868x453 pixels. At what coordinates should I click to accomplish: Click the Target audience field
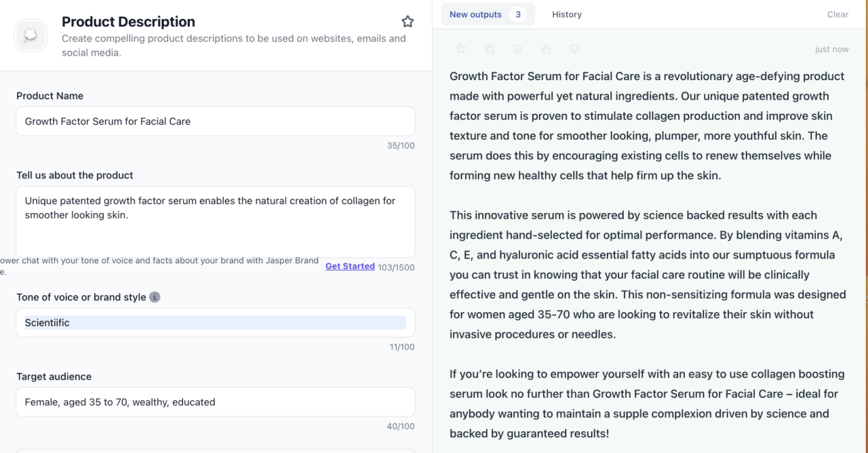pyautogui.click(x=215, y=401)
